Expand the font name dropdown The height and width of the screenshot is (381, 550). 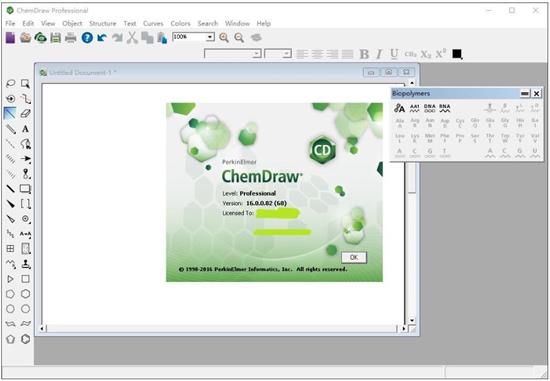click(x=257, y=54)
